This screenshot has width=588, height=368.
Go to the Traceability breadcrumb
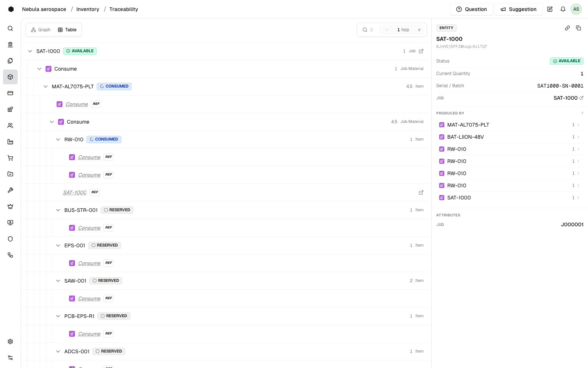pyautogui.click(x=123, y=9)
